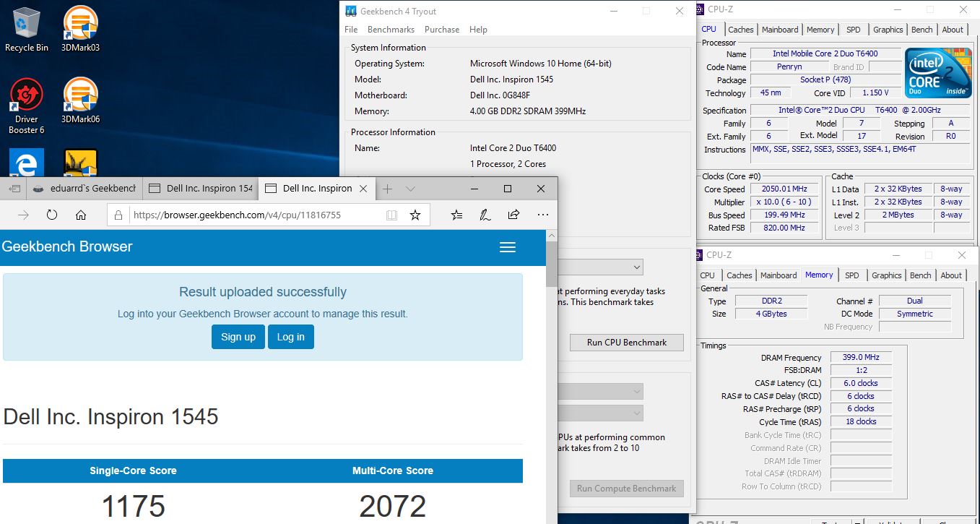Click the browser address bar URL
Image resolution: width=980 pixels, height=524 pixels.
click(237, 215)
